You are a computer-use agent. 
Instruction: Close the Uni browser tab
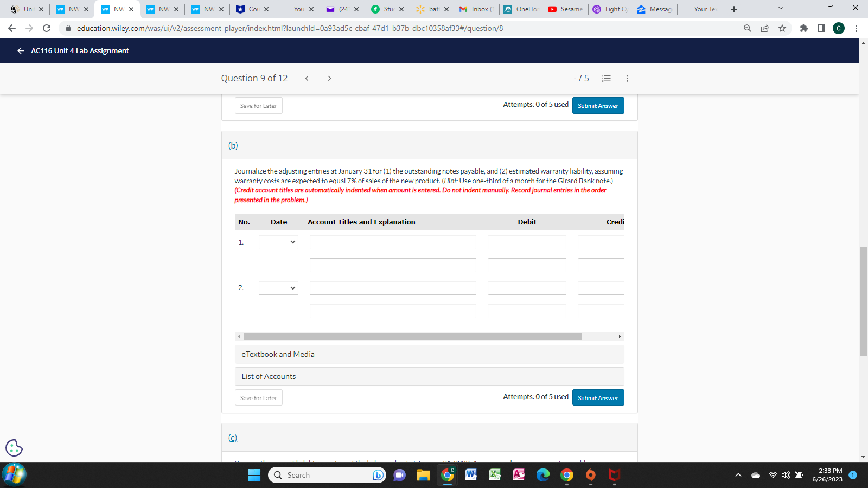point(41,9)
